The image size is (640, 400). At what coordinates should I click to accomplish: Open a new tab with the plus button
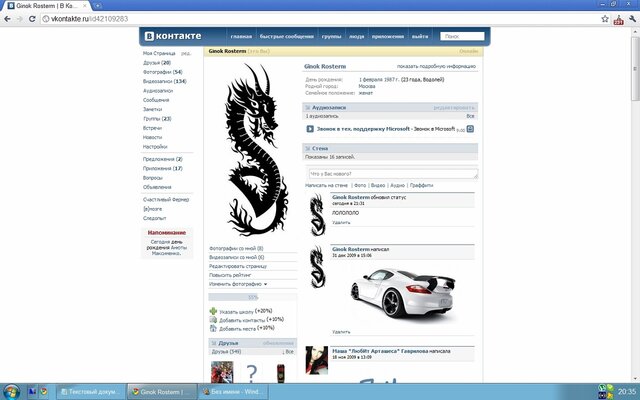pos(98,6)
